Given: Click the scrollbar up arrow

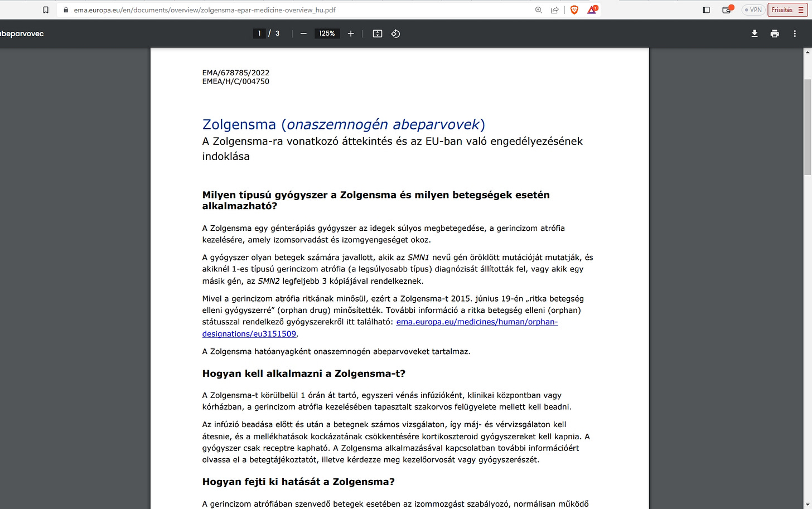Looking at the screenshot, I should pyautogui.click(x=807, y=52).
